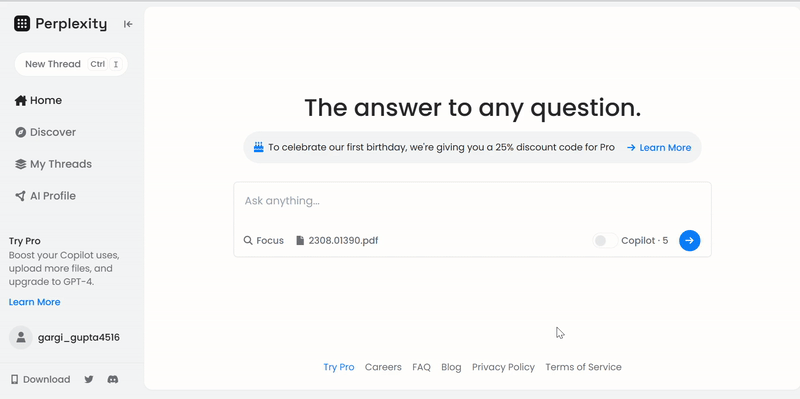
Task: Click the Home house icon
Action: pyautogui.click(x=20, y=101)
